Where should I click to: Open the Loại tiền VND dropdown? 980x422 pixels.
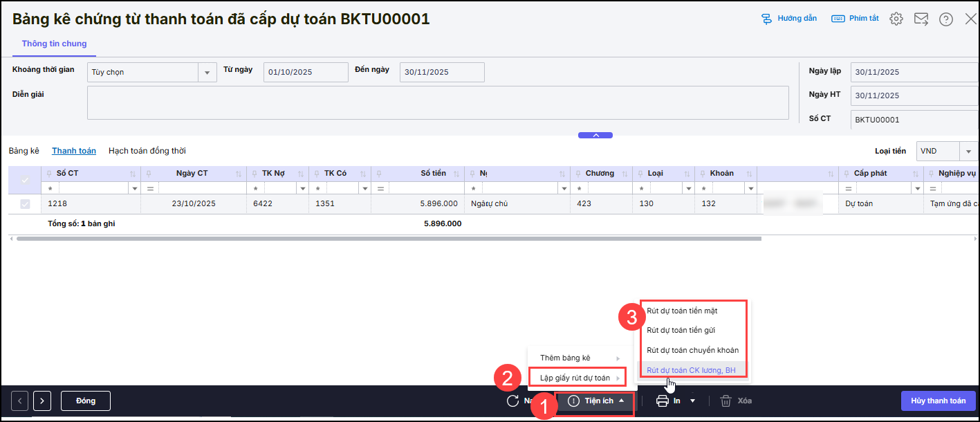coord(968,151)
